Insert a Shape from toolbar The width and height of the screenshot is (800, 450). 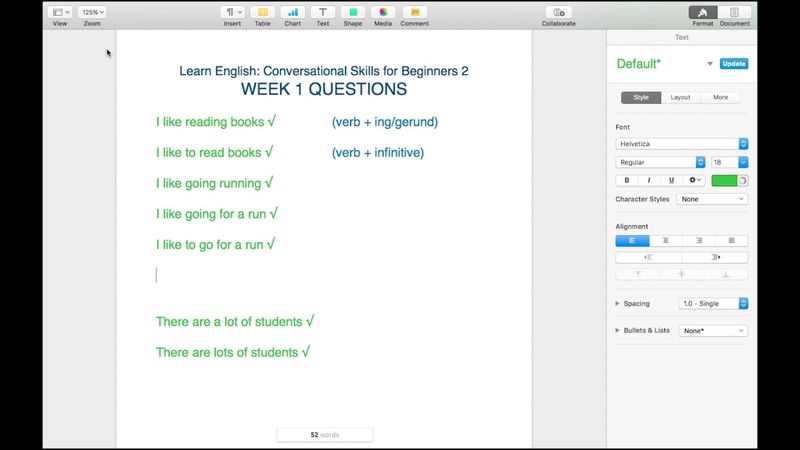click(353, 12)
